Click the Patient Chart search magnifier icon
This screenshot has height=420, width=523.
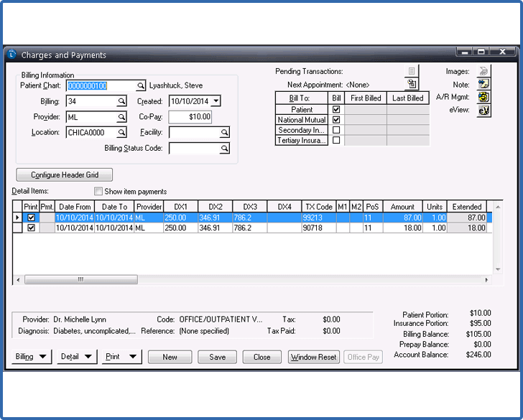(x=142, y=86)
